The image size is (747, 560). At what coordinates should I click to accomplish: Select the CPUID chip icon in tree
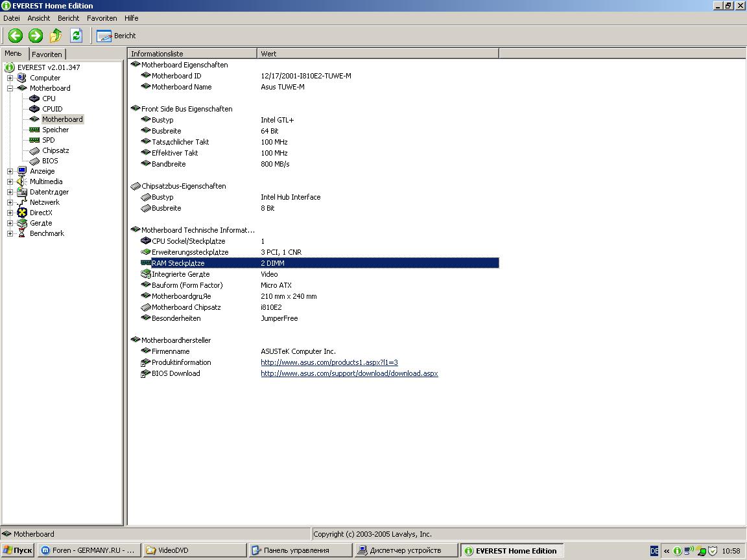[x=34, y=109]
